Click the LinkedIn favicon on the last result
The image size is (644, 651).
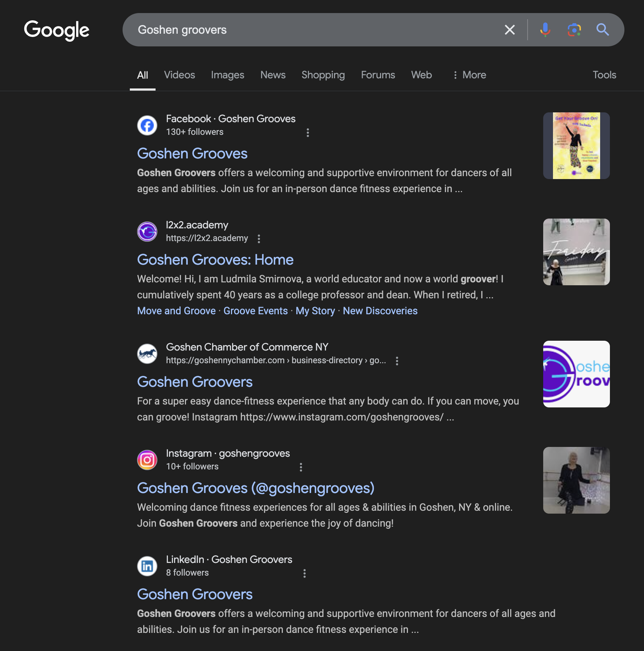click(147, 566)
